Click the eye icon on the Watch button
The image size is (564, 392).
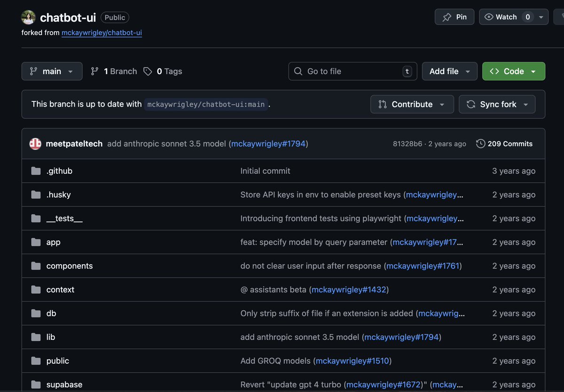(489, 17)
